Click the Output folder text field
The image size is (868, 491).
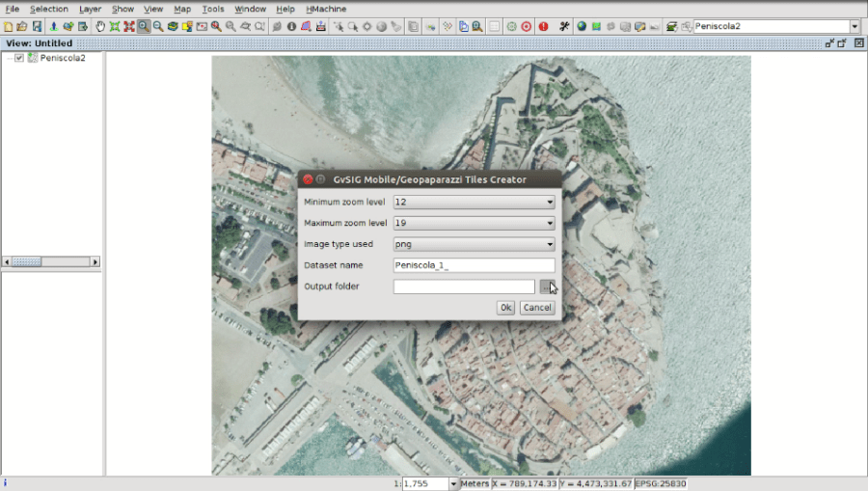pyautogui.click(x=464, y=286)
